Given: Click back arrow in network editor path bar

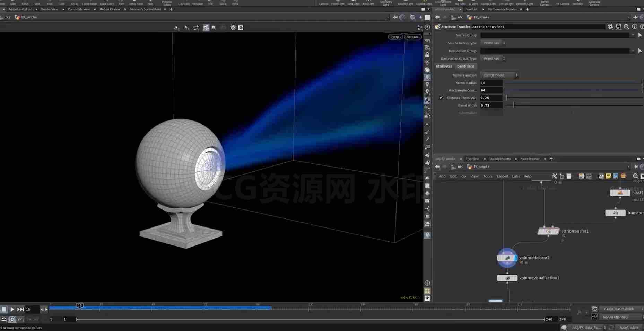Looking at the screenshot, I should 437,167.
